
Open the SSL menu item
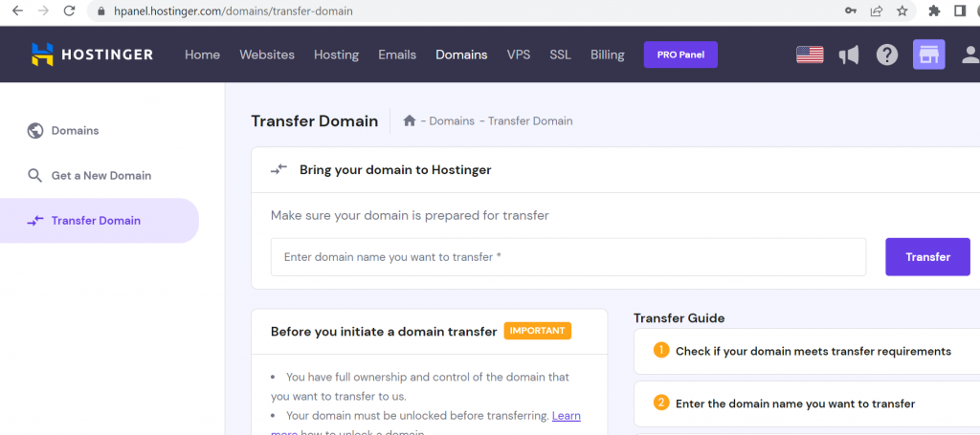[560, 54]
